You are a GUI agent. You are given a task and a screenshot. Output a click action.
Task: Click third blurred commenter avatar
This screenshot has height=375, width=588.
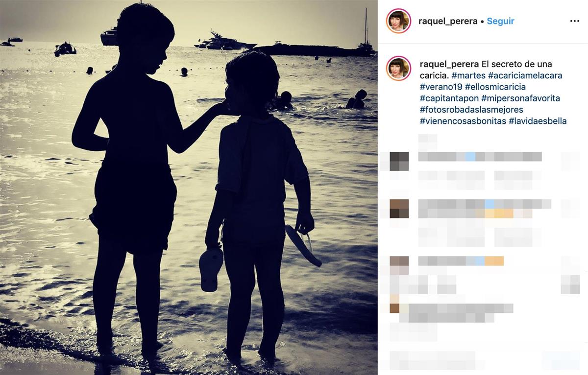[x=399, y=265]
